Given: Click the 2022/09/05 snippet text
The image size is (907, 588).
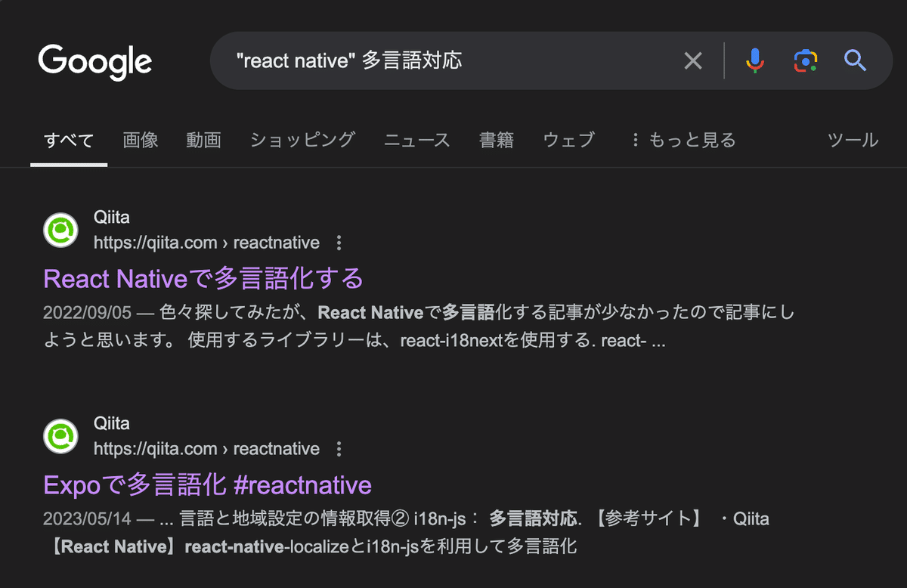Looking at the screenshot, I should pos(419,326).
